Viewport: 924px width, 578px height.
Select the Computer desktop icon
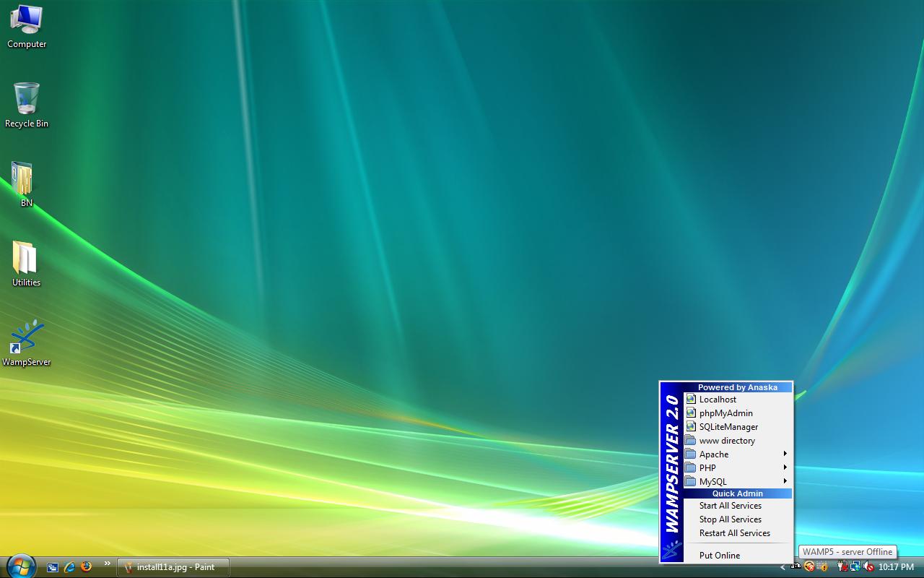[27, 20]
